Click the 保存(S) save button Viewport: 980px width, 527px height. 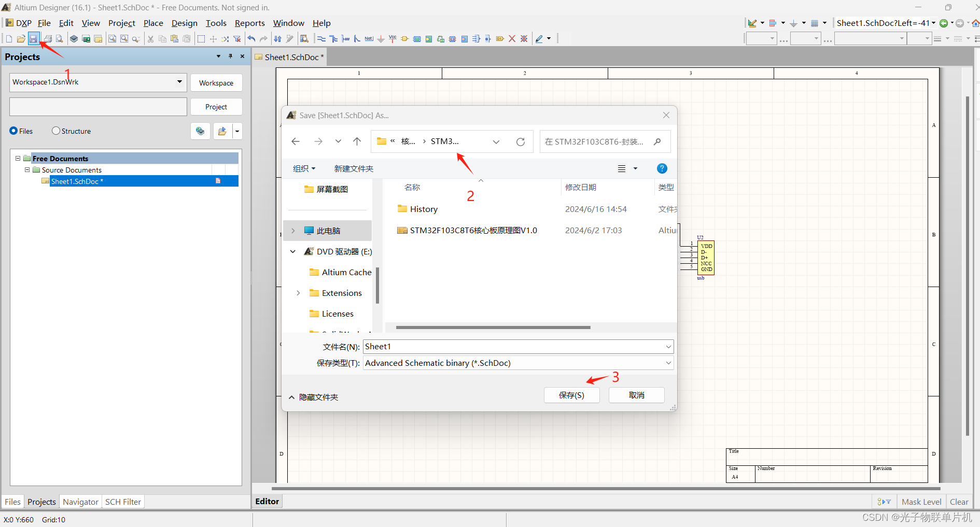point(571,395)
